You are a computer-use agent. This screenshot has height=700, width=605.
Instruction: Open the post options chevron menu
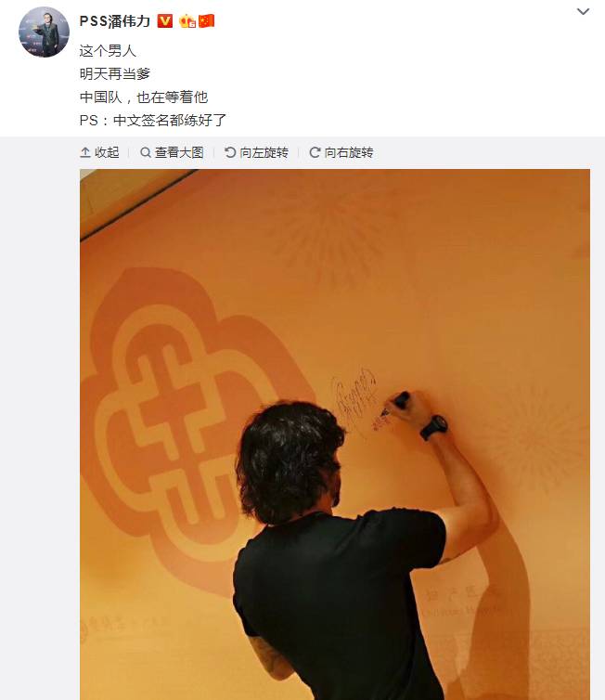tap(583, 12)
